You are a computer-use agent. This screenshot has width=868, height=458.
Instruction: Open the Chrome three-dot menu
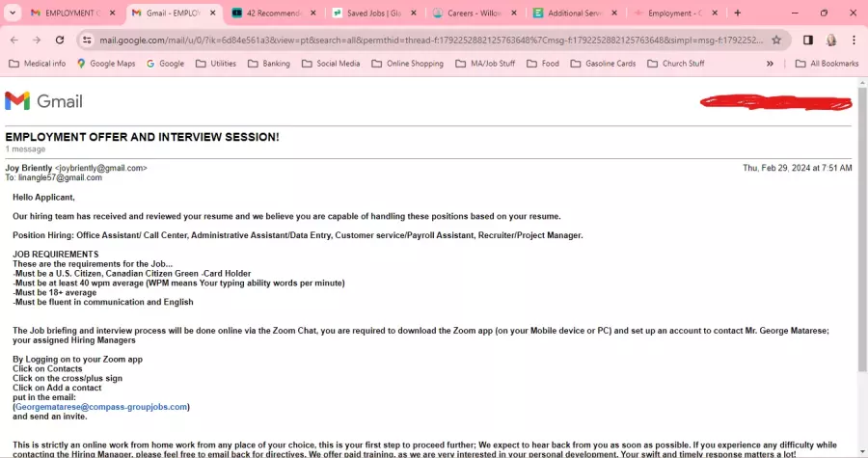854,40
